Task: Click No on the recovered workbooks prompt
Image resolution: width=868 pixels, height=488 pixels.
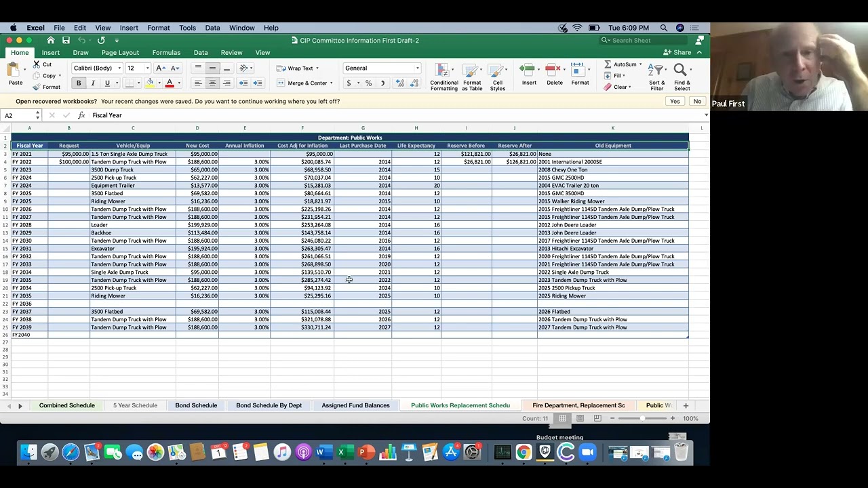Action: 697,101
